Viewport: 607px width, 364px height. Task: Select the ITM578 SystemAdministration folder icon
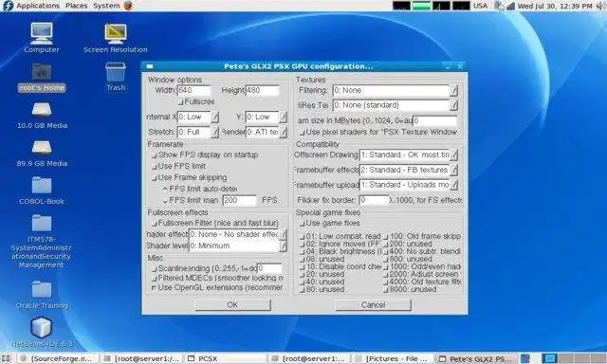click(x=41, y=241)
